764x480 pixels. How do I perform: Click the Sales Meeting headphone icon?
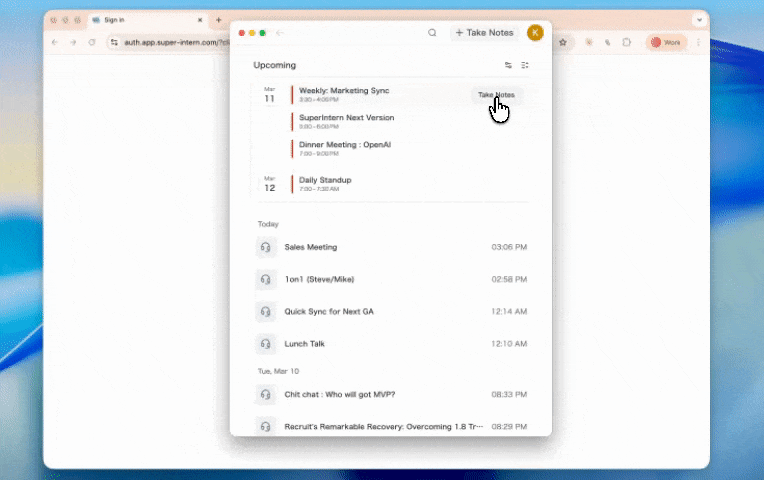pyautogui.click(x=266, y=247)
